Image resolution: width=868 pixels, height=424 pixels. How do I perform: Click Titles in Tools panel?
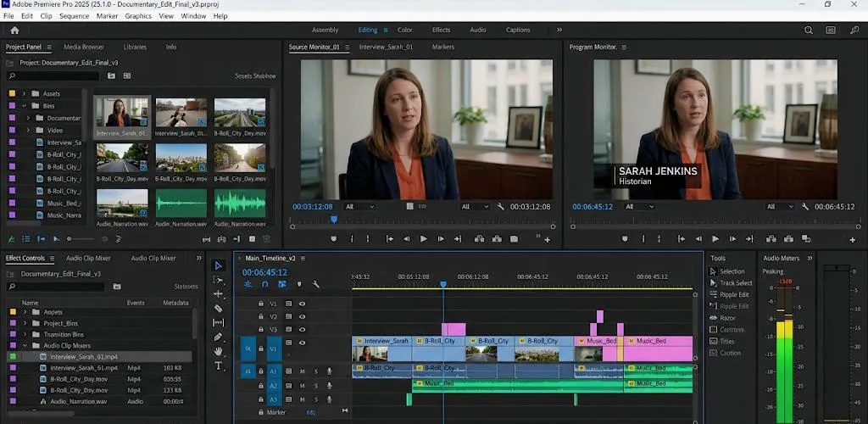pos(727,341)
